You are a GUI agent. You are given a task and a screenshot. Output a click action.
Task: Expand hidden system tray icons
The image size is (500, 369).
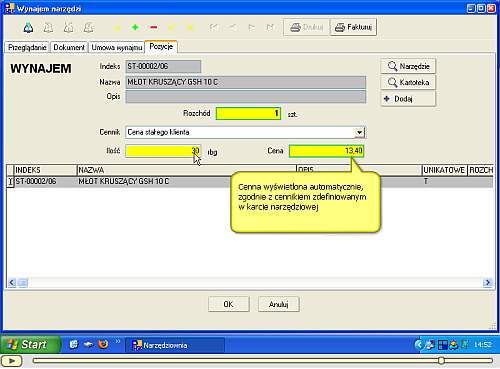tap(418, 344)
